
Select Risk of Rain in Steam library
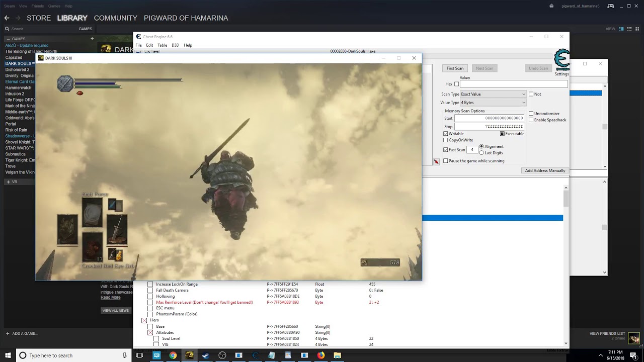click(x=16, y=130)
